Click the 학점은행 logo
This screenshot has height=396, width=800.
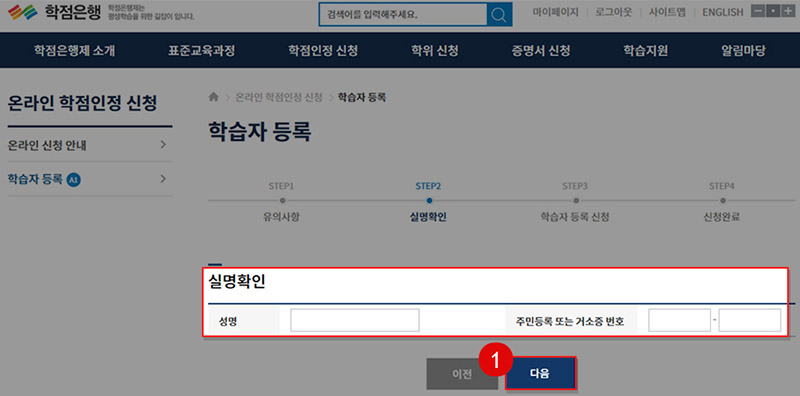(54, 12)
